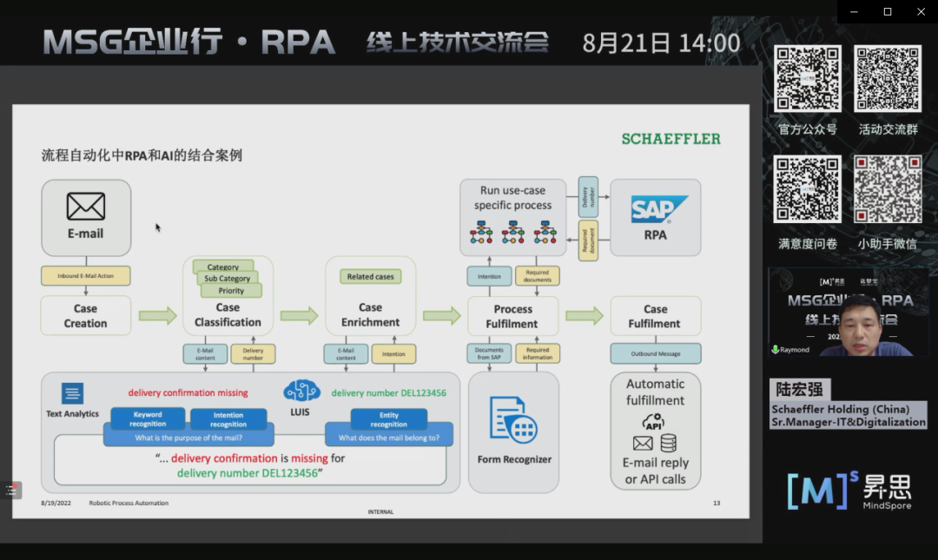This screenshot has height=560, width=938.
Task: Click the Entity recognition blue box
Action: click(x=388, y=419)
